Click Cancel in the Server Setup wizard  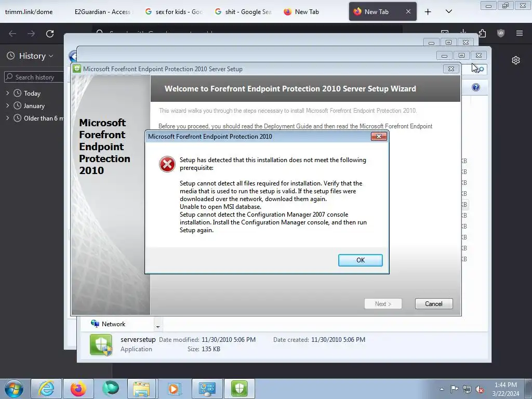tap(434, 303)
